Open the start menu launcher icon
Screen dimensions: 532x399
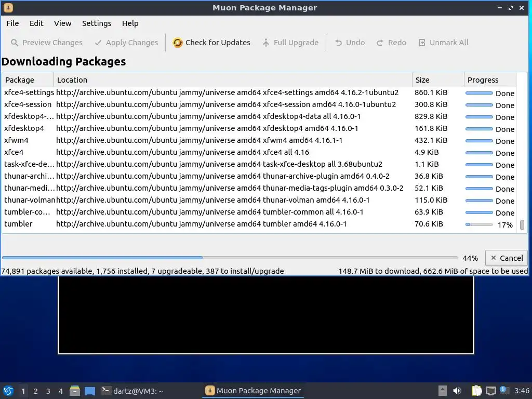[8, 391]
